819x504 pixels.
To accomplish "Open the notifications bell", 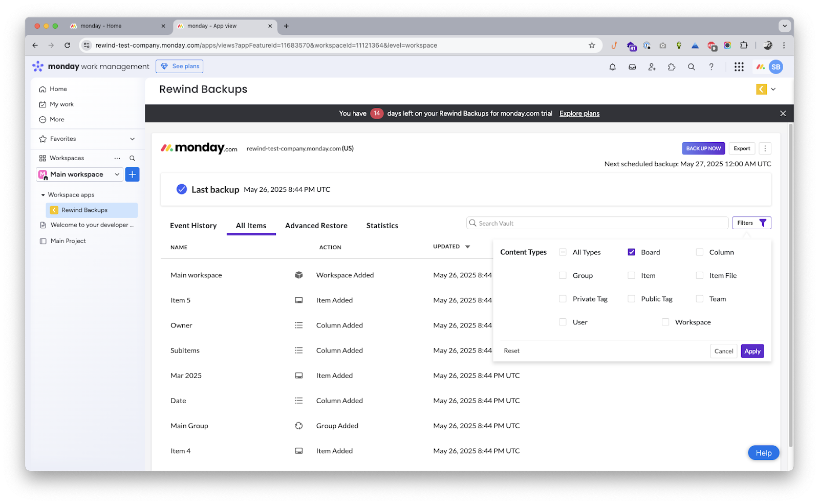I will [x=612, y=67].
